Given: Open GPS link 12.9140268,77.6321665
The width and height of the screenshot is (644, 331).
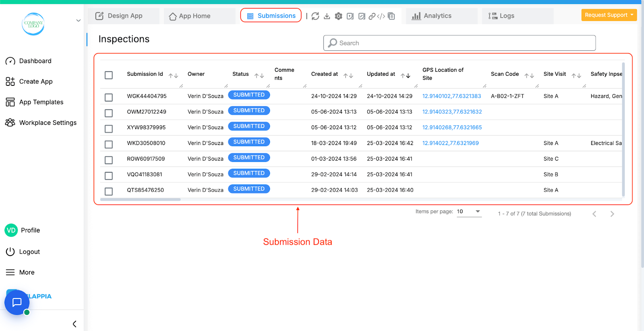Looking at the screenshot, I should pyautogui.click(x=452, y=128).
